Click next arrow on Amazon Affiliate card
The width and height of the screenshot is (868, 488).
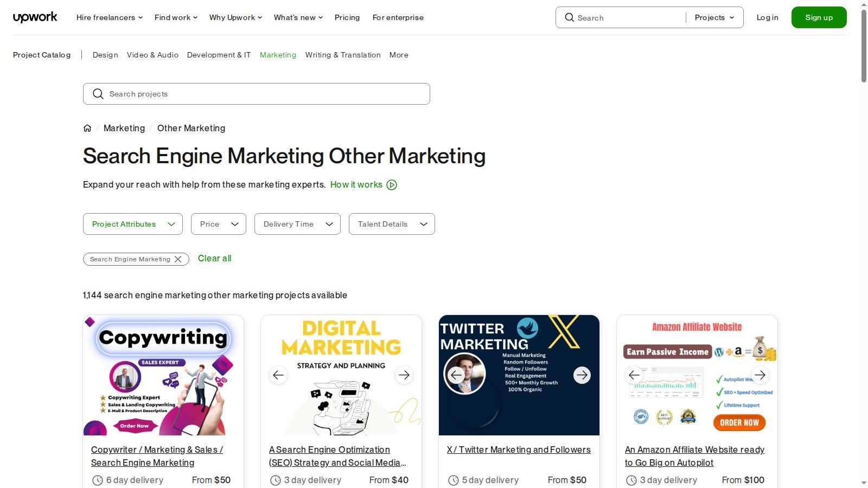760,375
